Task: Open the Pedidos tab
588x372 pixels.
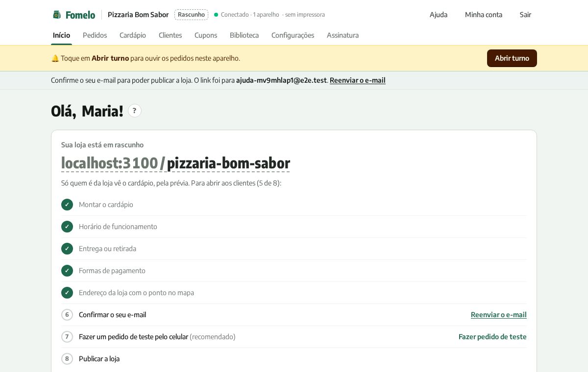Action: coord(95,35)
